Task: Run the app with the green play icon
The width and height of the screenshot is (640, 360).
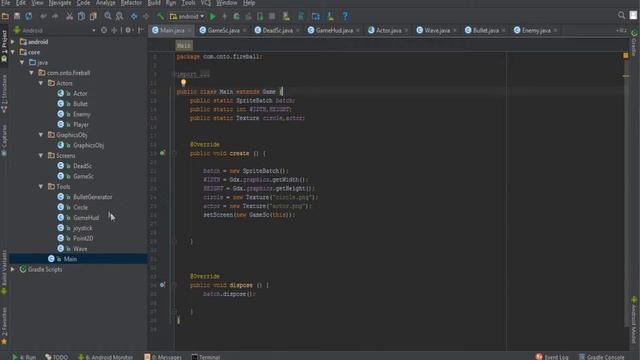Action: 213,16
